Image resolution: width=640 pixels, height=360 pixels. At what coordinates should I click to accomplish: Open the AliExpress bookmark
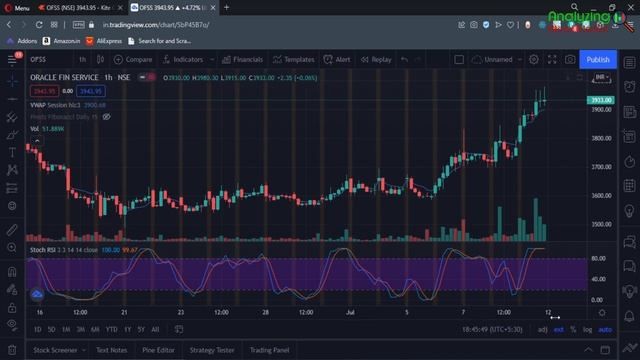click(x=104, y=41)
